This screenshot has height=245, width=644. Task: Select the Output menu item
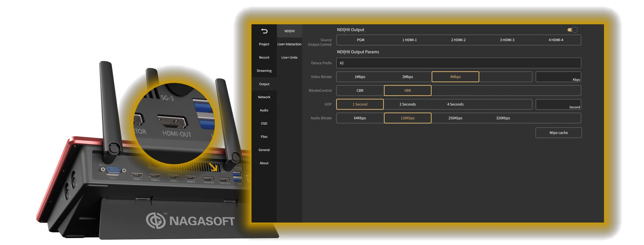coord(264,84)
